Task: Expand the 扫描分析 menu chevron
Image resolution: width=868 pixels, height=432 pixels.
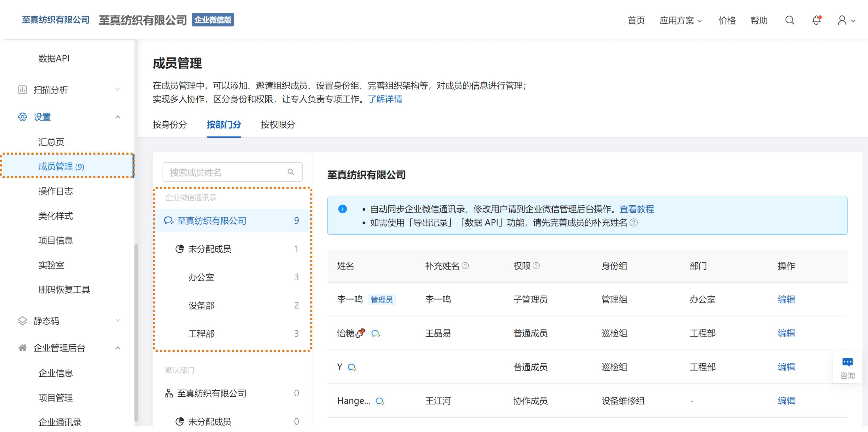Action: [118, 90]
